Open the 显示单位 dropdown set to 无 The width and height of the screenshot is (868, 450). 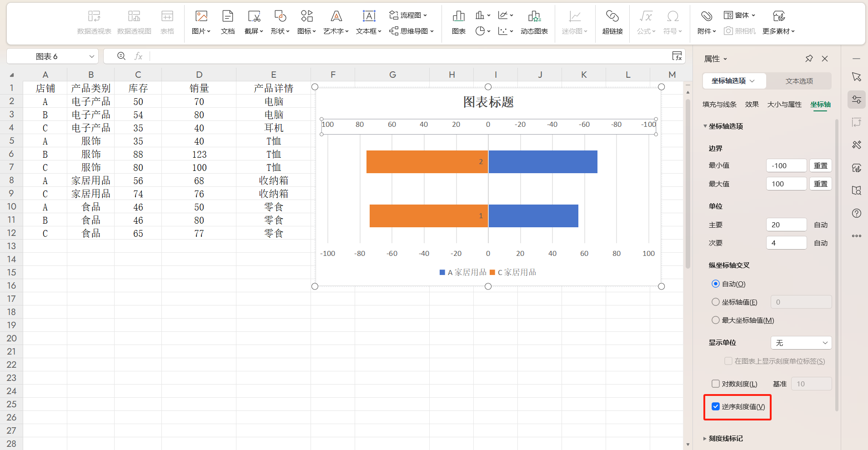(801, 343)
